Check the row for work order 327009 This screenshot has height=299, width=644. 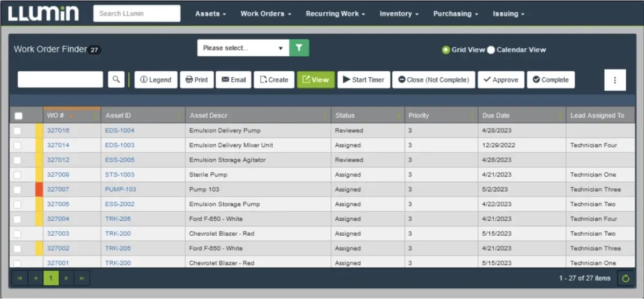[x=18, y=175]
